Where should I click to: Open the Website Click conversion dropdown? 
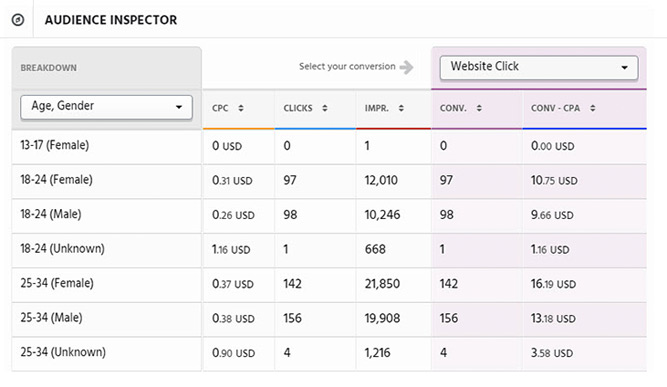[x=539, y=67]
